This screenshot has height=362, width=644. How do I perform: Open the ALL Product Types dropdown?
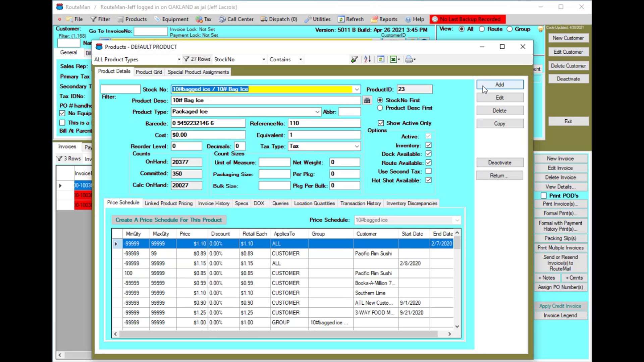(x=137, y=59)
